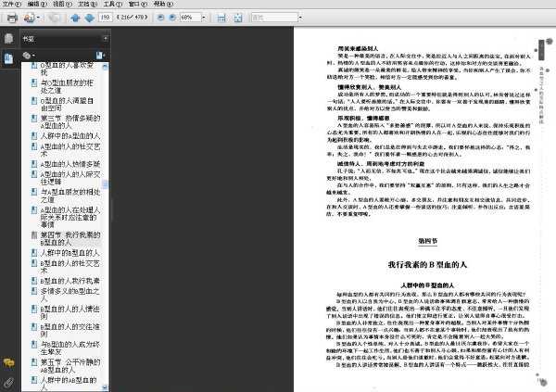The width and height of the screenshot is (556, 392).
Task: Open the Attachments paperclip icon
Action: (x=9, y=382)
